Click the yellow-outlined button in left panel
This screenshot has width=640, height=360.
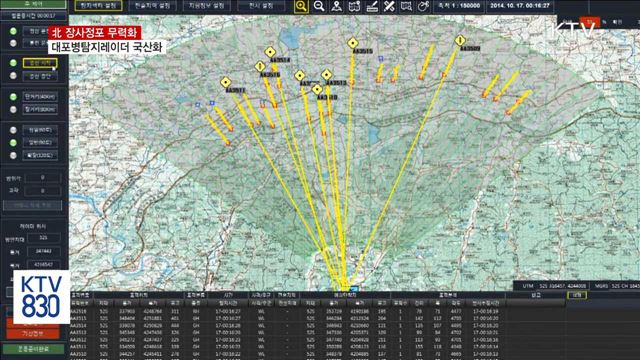point(40,63)
